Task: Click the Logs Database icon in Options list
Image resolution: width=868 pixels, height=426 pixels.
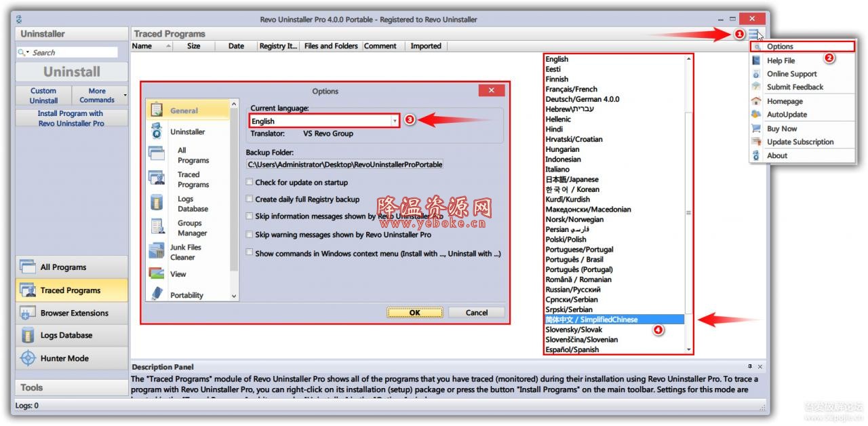Action: coord(157,203)
